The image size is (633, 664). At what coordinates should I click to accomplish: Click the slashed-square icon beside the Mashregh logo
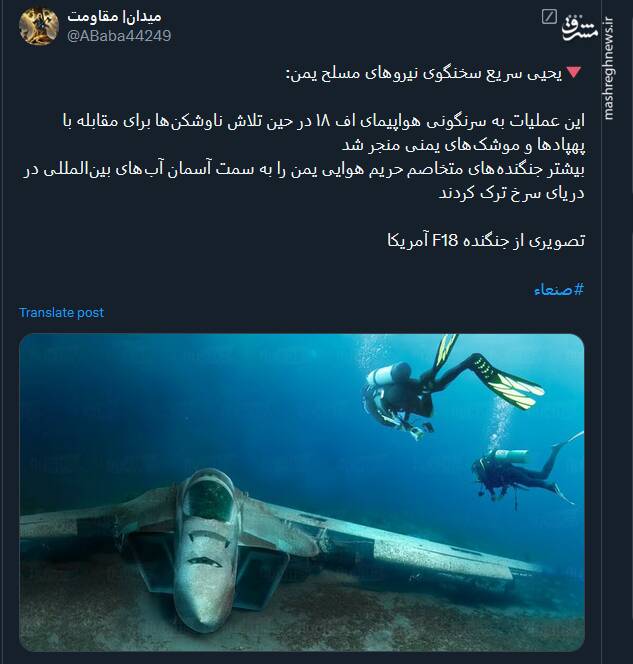point(549,17)
